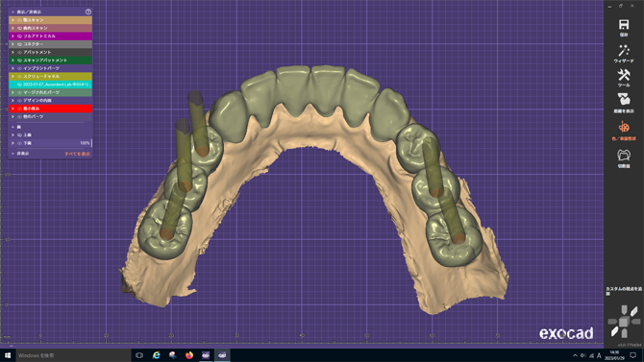
Task: Click カスタムの視点を追加 above the view cube
Action: pos(624,291)
